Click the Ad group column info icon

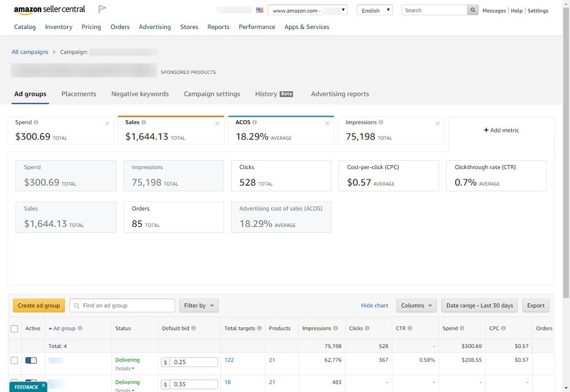coord(80,328)
